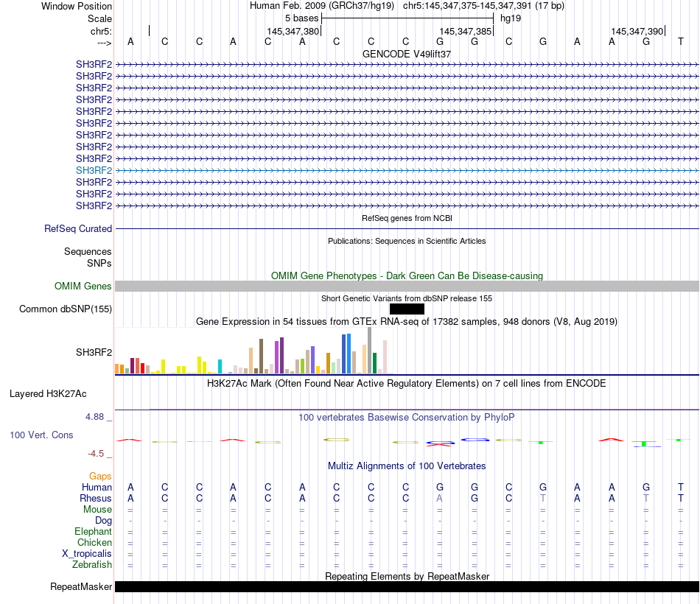
Task: Click the '5 bases' scale bar text
Action: click(x=302, y=18)
